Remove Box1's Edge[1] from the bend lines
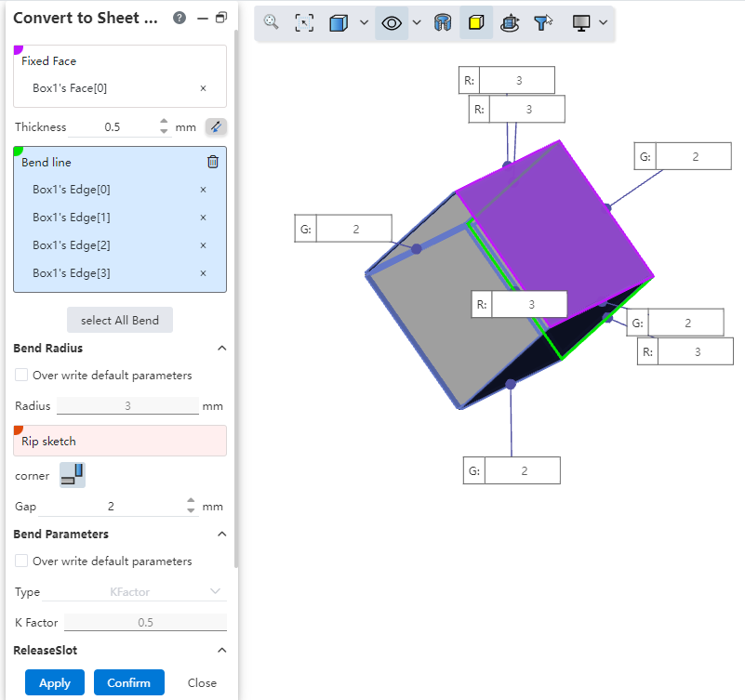Image resolution: width=745 pixels, height=700 pixels. point(203,218)
